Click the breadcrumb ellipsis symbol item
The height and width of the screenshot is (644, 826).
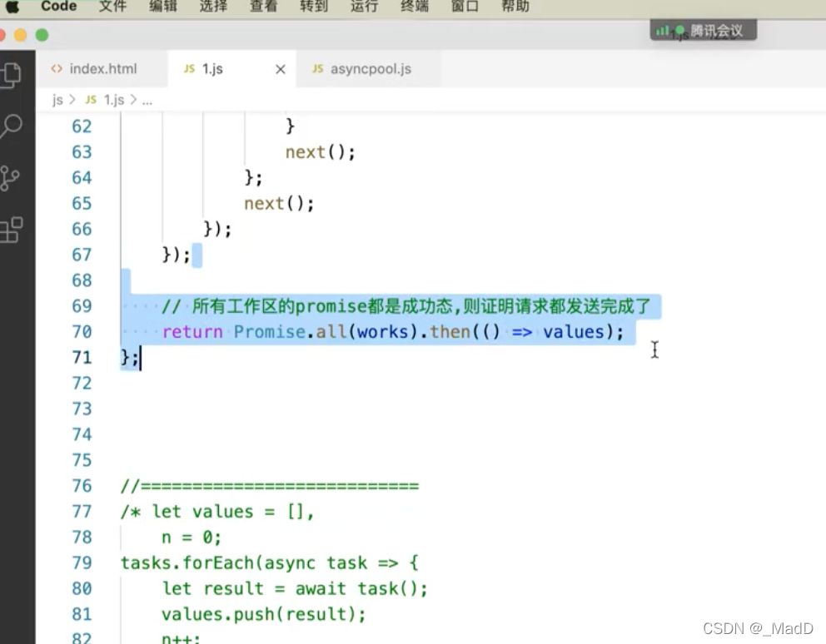[147, 100]
